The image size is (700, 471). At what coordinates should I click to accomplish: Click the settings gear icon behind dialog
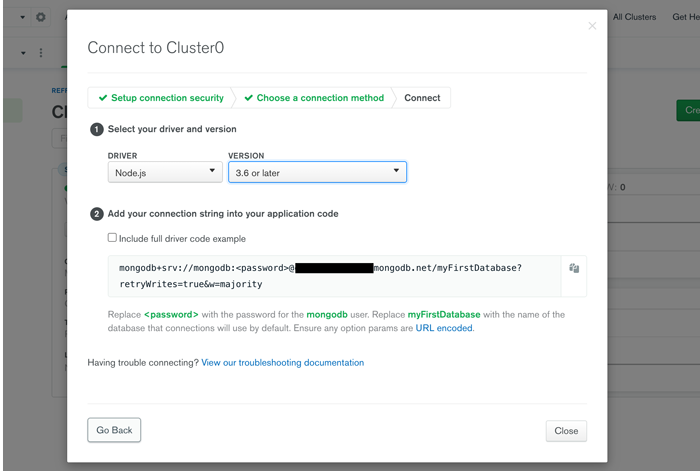tap(41, 17)
